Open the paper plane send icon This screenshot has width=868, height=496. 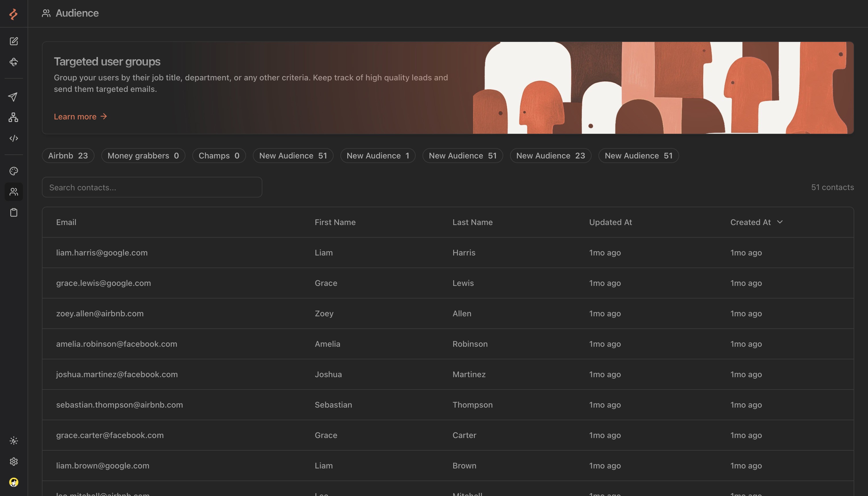(x=13, y=97)
